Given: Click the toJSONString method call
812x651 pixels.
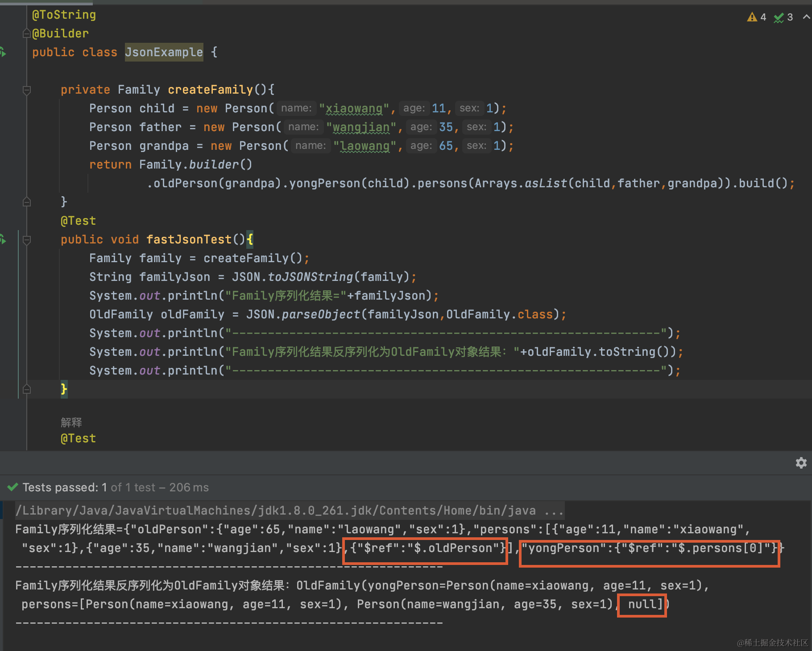Looking at the screenshot, I should [311, 277].
